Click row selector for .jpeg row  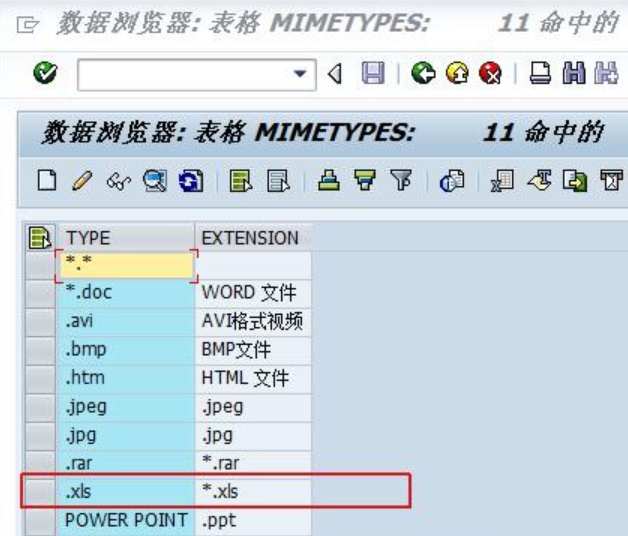pyautogui.click(x=40, y=408)
